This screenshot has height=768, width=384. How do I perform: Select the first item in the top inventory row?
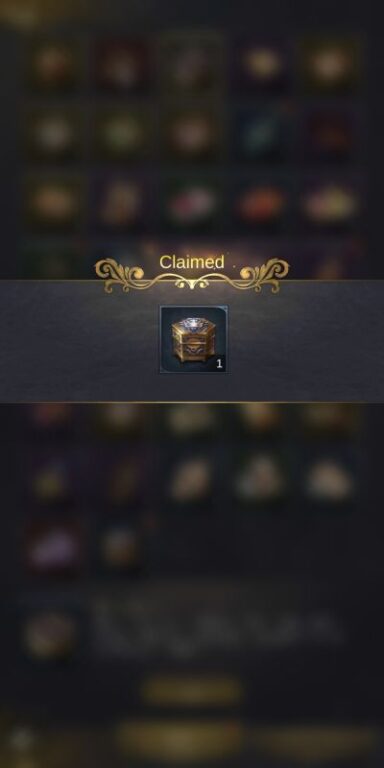click(x=53, y=65)
